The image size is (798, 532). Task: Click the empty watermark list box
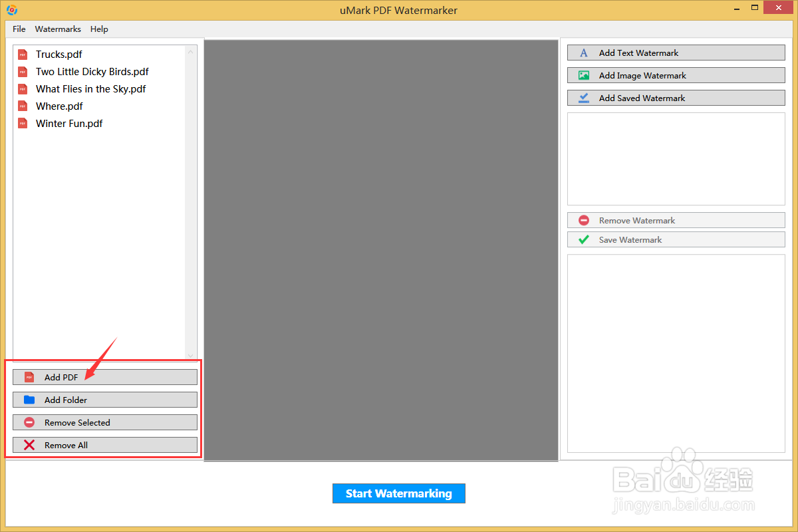pyautogui.click(x=676, y=159)
